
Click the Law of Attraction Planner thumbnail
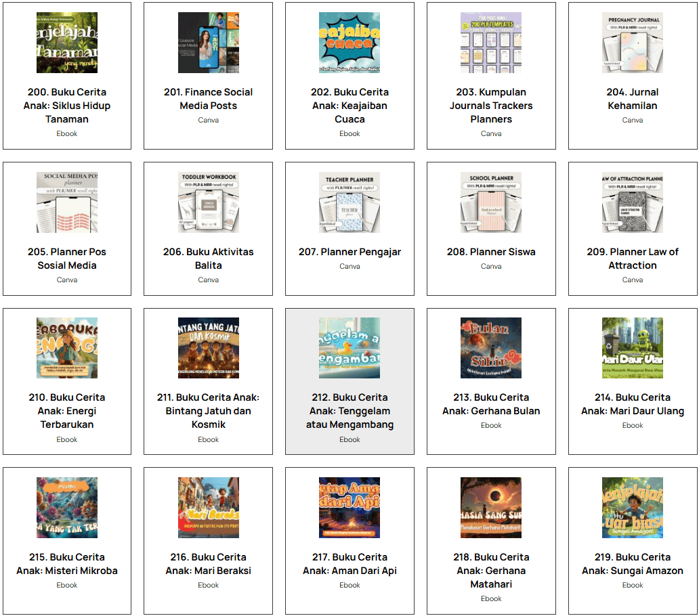click(632, 202)
